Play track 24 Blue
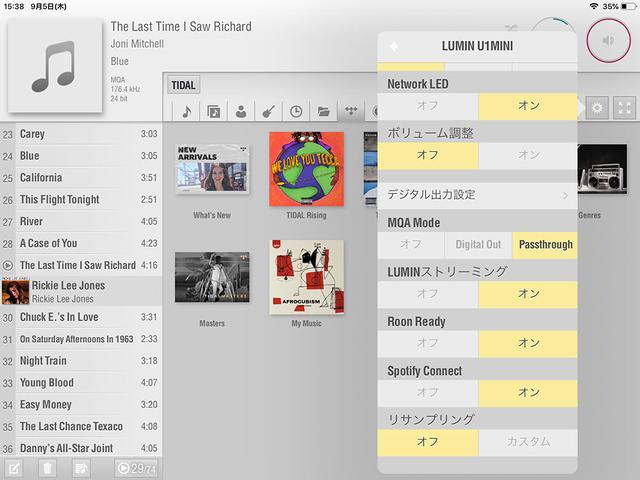The height and width of the screenshot is (480, 640). click(81, 156)
